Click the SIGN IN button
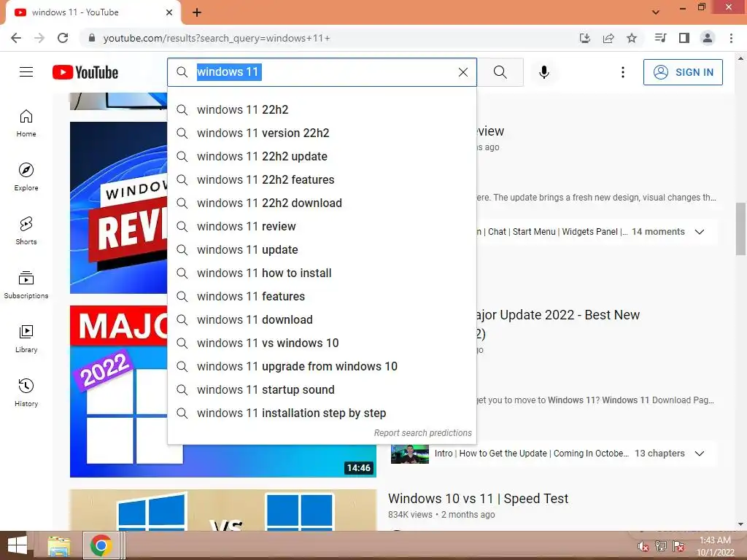The height and width of the screenshot is (560, 747). point(683,72)
